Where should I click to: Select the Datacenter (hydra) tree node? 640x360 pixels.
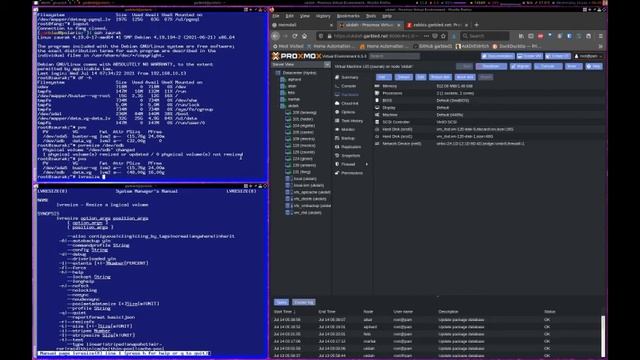pyautogui.click(x=299, y=73)
